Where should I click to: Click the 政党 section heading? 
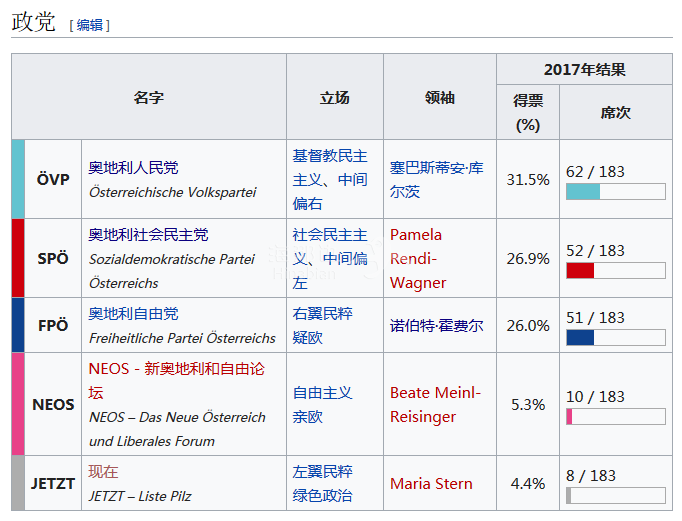coord(33,22)
